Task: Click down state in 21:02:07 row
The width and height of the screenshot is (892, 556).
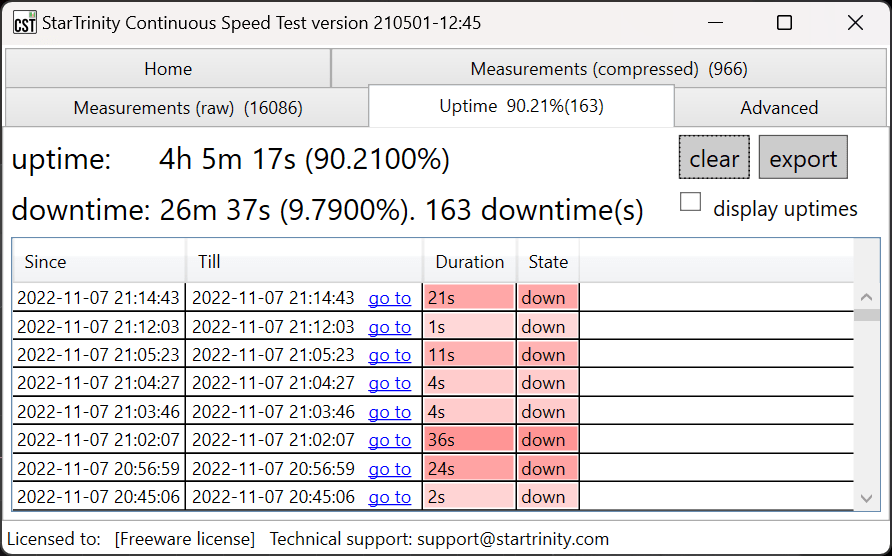Action: (548, 439)
